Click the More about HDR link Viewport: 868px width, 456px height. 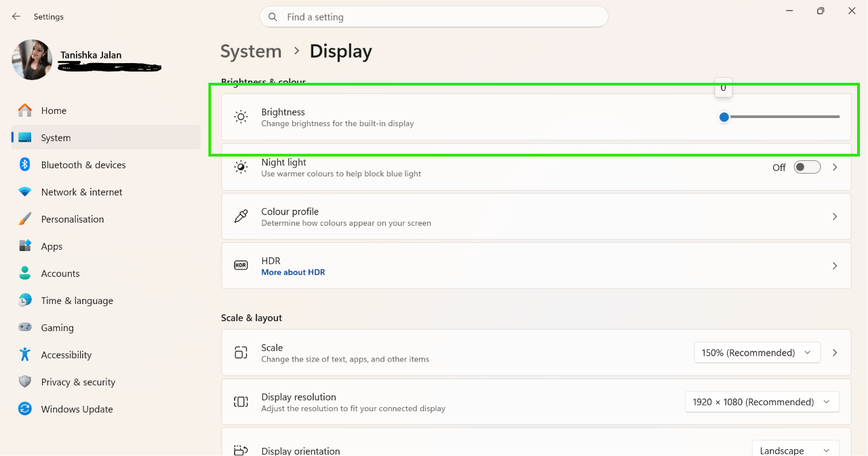coord(293,272)
